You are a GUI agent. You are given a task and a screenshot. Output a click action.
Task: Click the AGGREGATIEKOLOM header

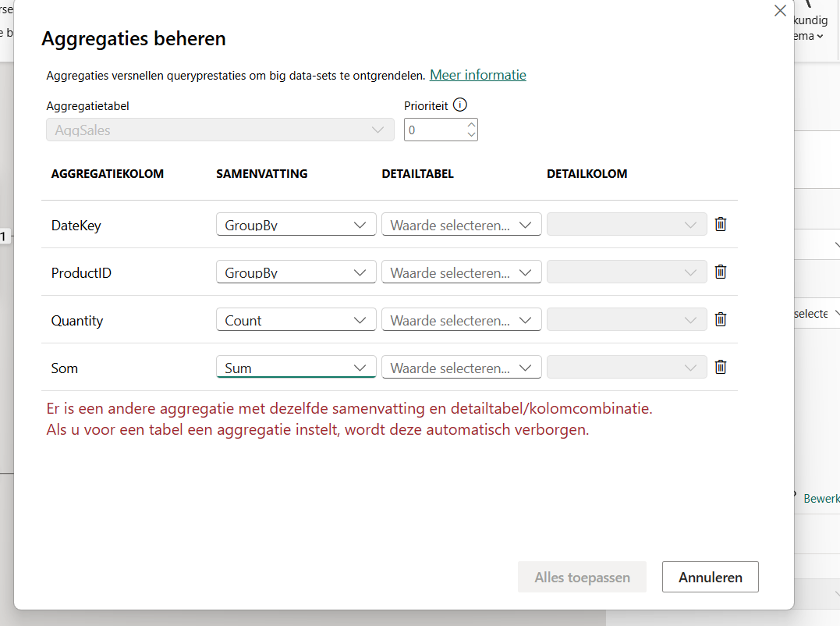coord(108,173)
